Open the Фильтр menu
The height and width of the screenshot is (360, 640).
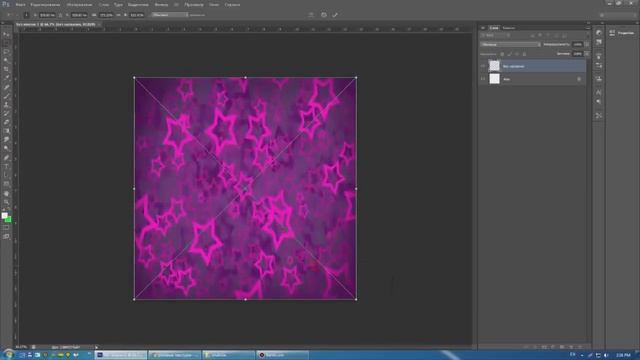pyautogui.click(x=161, y=4)
